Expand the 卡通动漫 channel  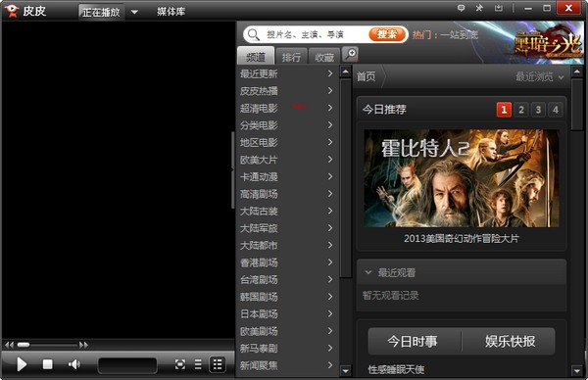287,176
